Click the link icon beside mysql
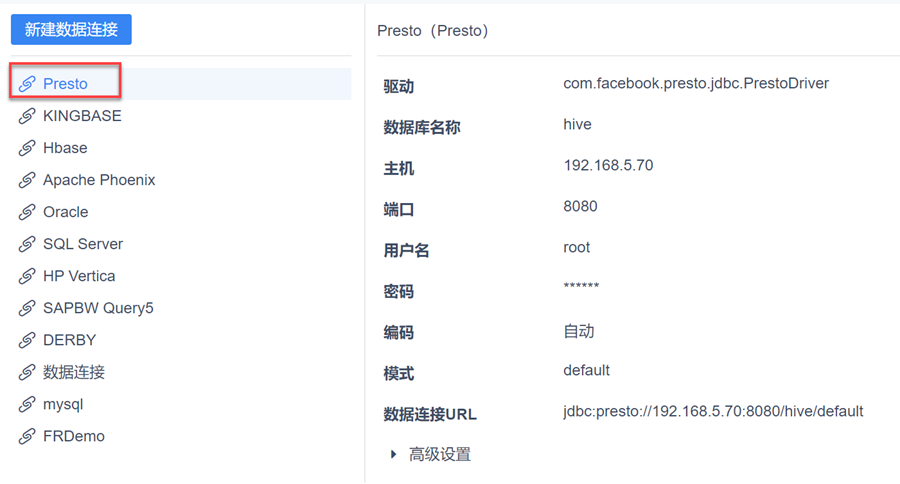The image size is (900, 484). pyautogui.click(x=28, y=404)
